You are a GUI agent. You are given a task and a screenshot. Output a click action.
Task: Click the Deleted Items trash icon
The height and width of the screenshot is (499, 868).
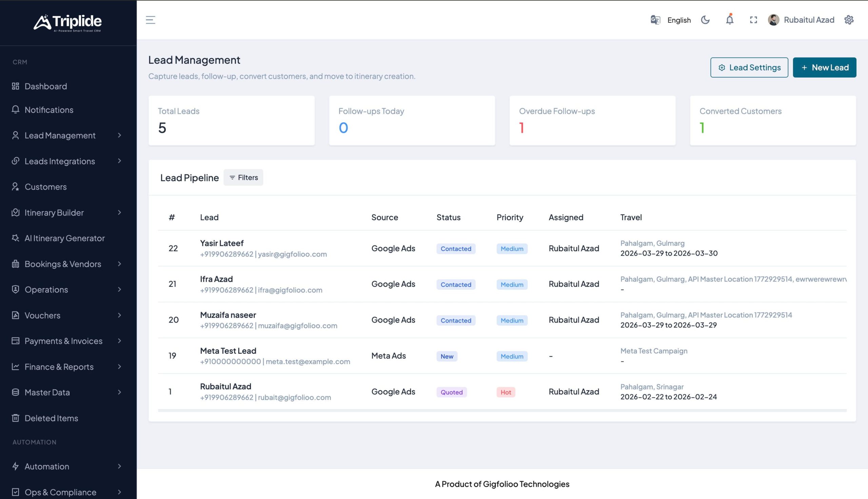pyautogui.click(x=16, y=418)
